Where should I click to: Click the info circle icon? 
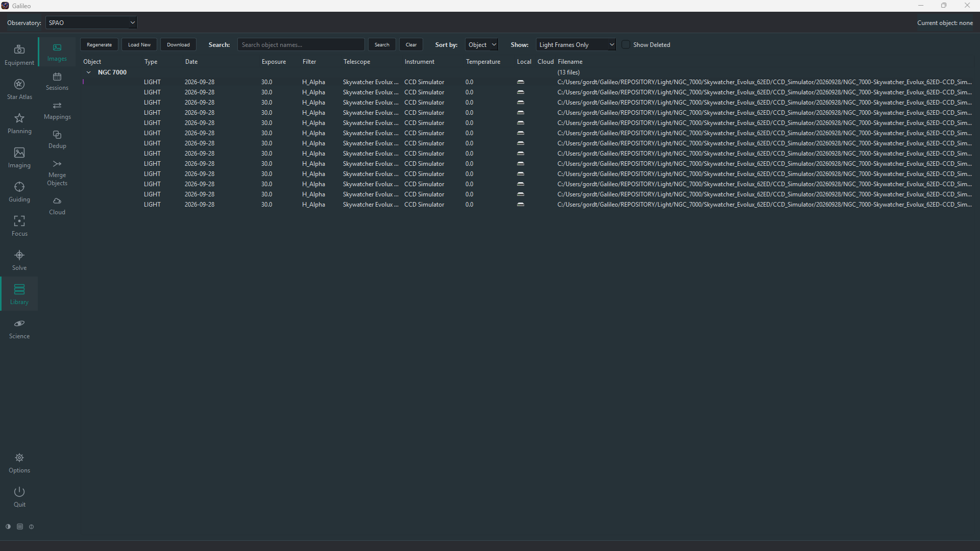point(32,527)
